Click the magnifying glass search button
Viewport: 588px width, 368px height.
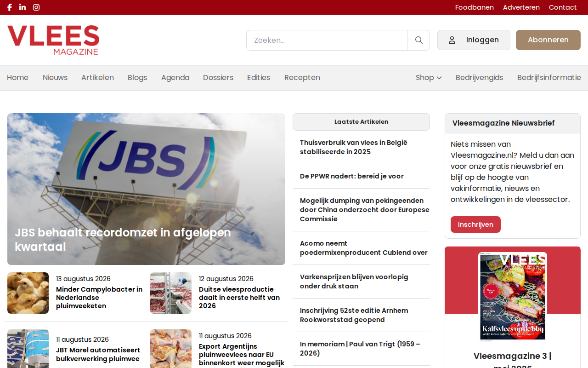pos(418,40)
